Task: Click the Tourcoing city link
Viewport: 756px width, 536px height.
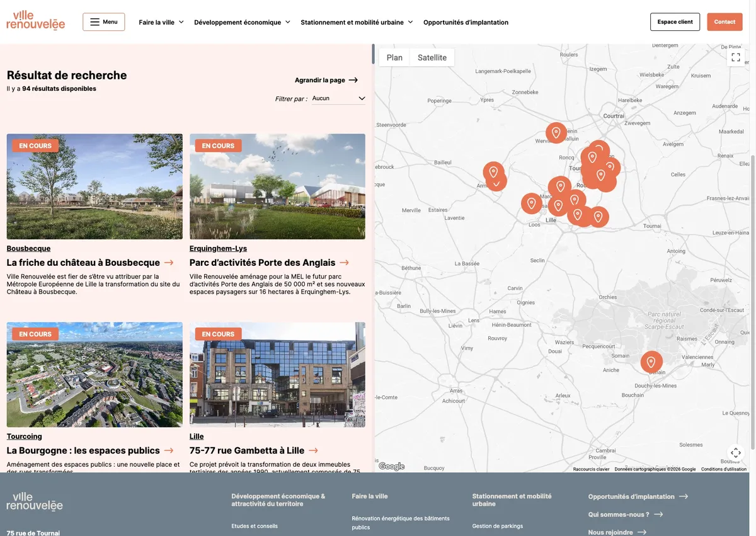Action: pos(25,436)
